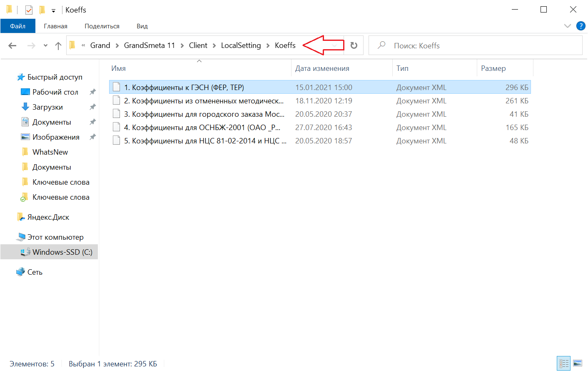Open the recent locations dropdown arrow
Image resolution: width=588 pixels, height=371 pixels.
coord(45,45)
